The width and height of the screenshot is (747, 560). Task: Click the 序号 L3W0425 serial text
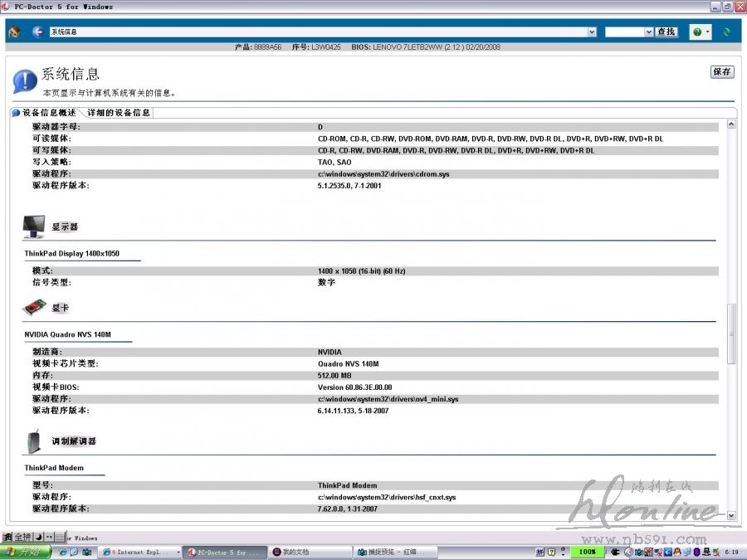[x=316, y=47]
